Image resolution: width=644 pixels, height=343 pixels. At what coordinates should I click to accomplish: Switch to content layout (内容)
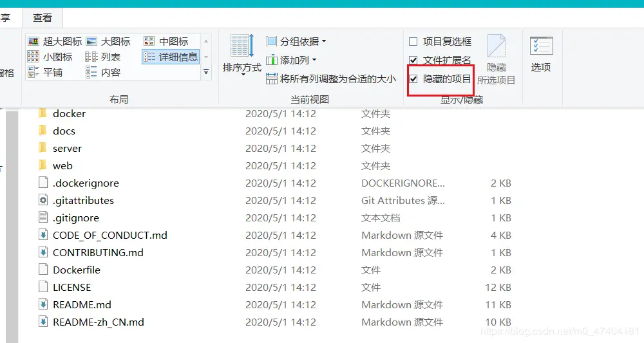click(x=103, y=72)
